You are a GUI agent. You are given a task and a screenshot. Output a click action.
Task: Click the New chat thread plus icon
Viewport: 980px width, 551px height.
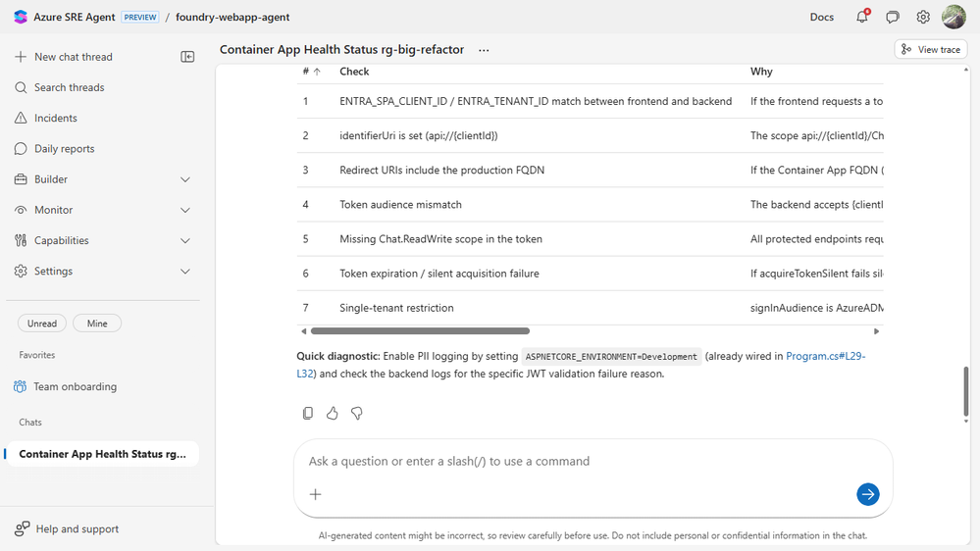click(x=21, y=57)
